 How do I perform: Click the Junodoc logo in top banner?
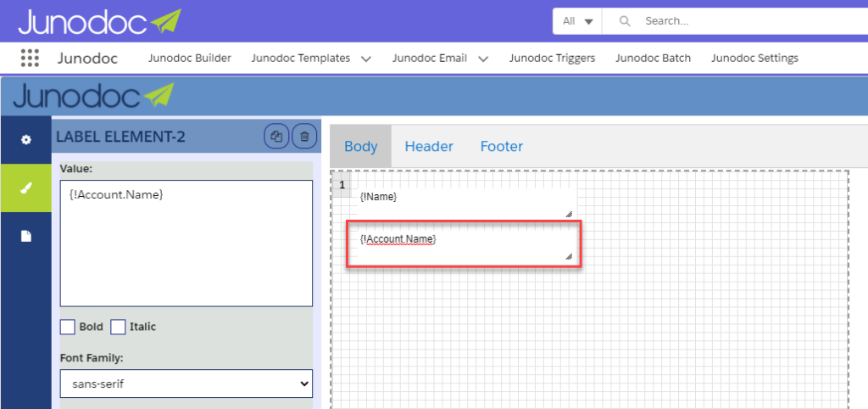tap(100, 21)
